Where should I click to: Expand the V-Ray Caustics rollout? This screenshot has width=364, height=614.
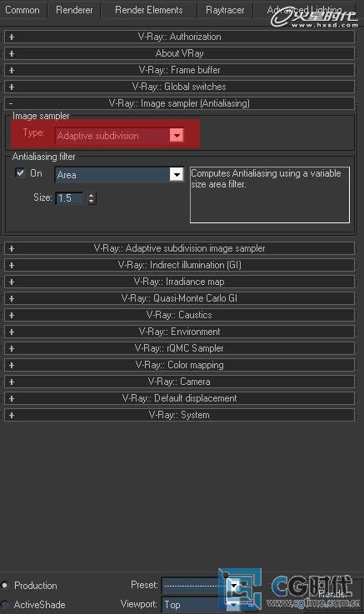coord(180,315)
